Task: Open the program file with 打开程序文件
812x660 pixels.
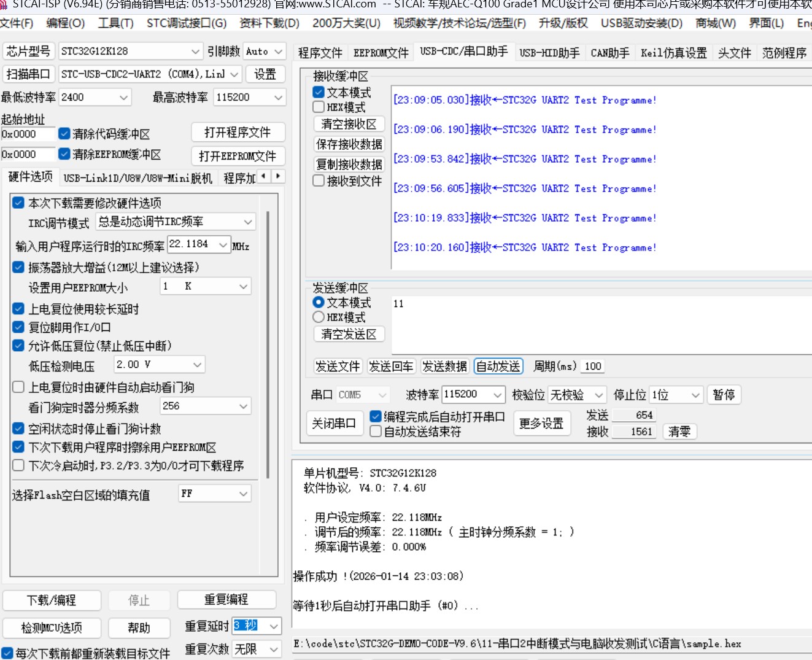Action: (238, 132)
